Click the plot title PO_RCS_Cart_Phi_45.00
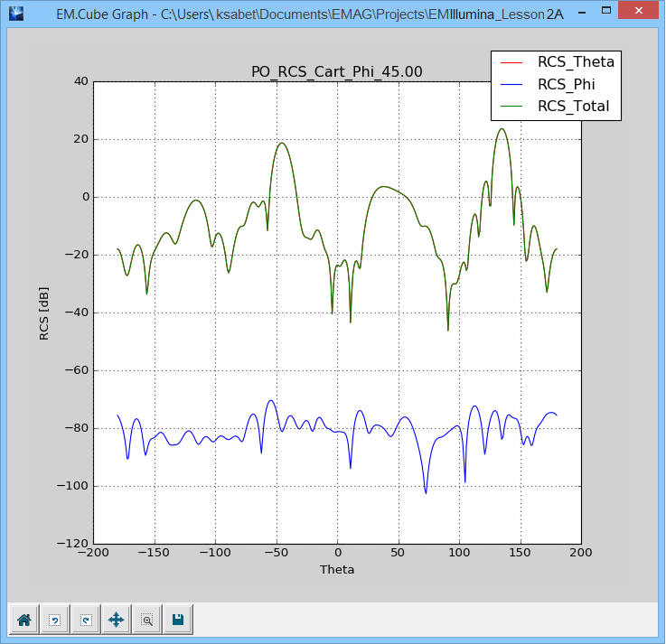Image resolution: width=666 pixels, height=644 pixels. (x=336, y=71)
